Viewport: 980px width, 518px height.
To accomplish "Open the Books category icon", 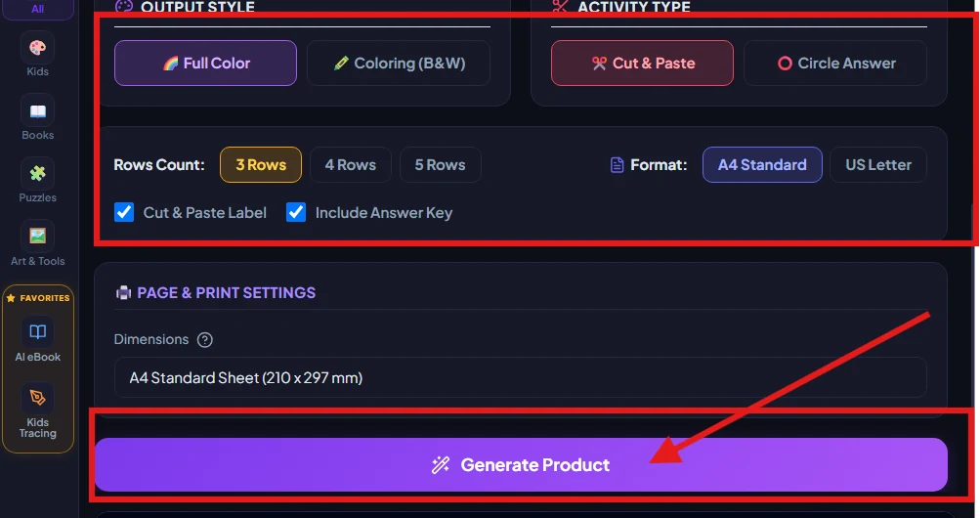I will point(37,111).
